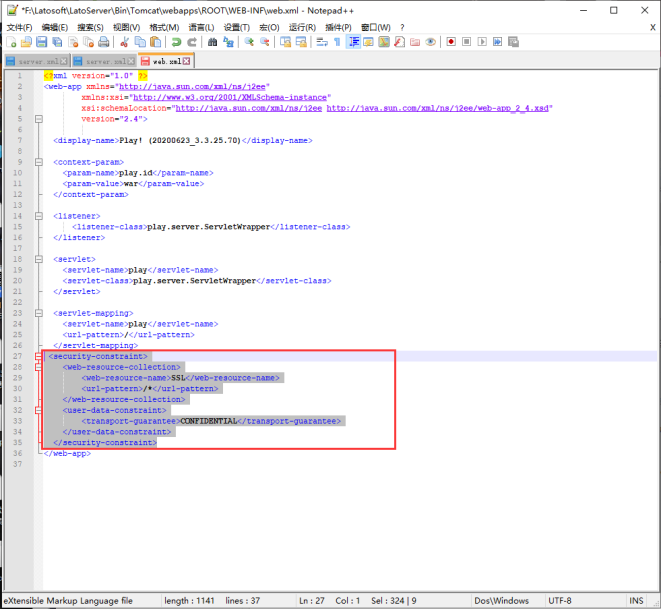This screenshot has height=609, width=662.
Task: Zoom out on the text
Action: click(x=265, y=42)
